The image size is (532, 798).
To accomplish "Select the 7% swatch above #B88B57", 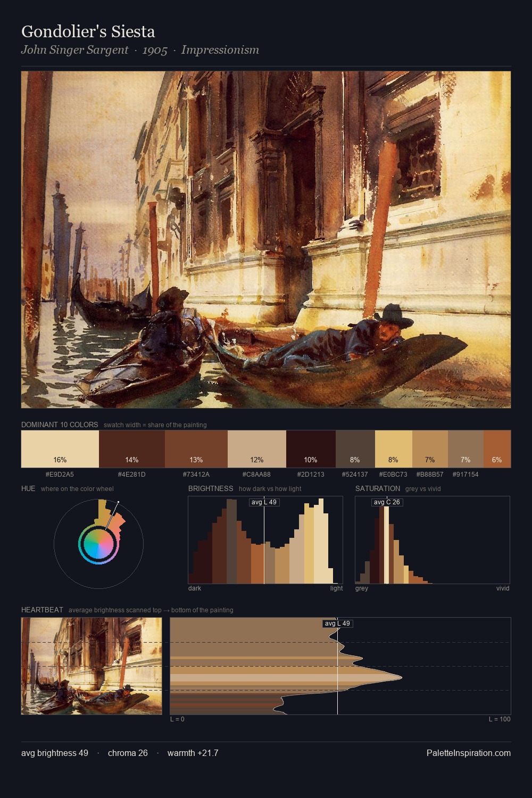I will tap(430, 449).
